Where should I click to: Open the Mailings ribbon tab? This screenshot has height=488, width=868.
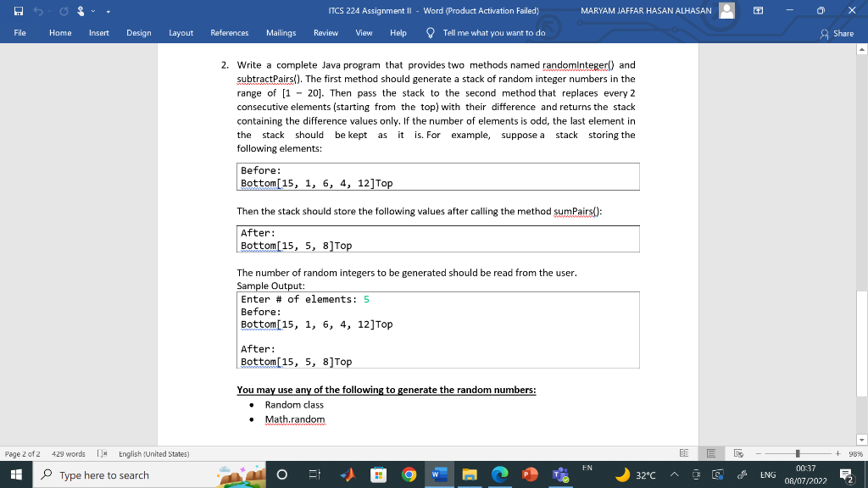pos(281,34)
